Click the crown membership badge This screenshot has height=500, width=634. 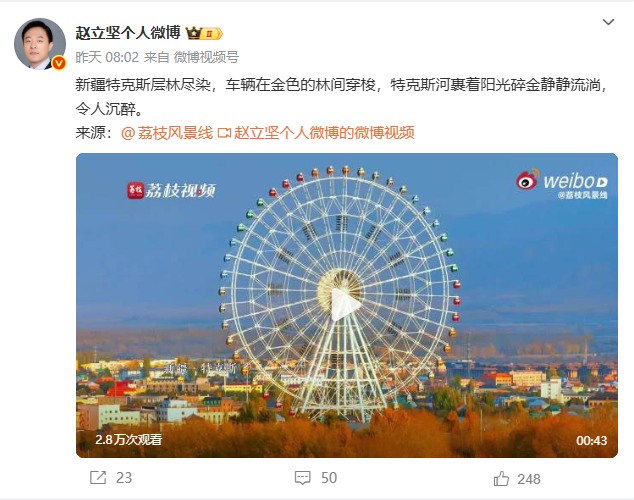204,33
